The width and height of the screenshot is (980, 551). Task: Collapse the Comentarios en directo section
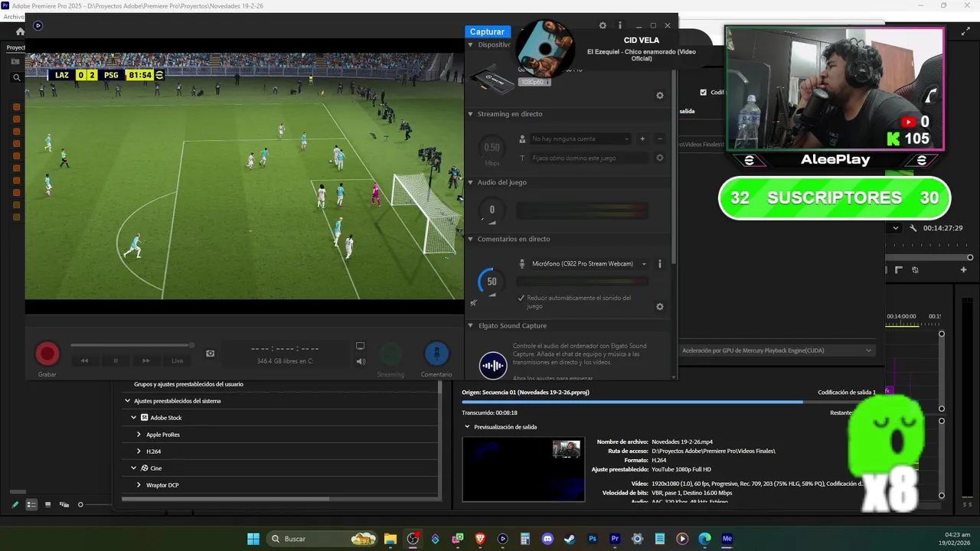pyautogui.click(x=471, y=239)
